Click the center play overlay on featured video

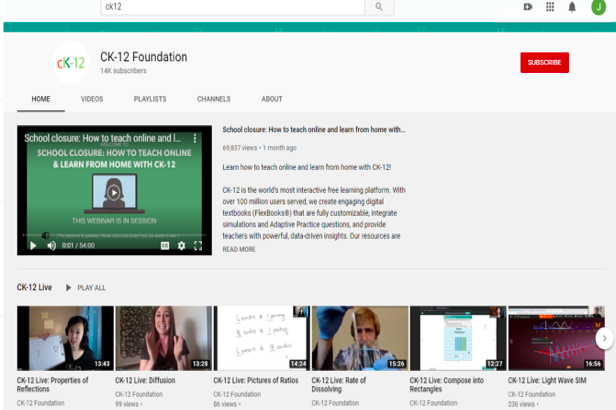click(114, 193)
